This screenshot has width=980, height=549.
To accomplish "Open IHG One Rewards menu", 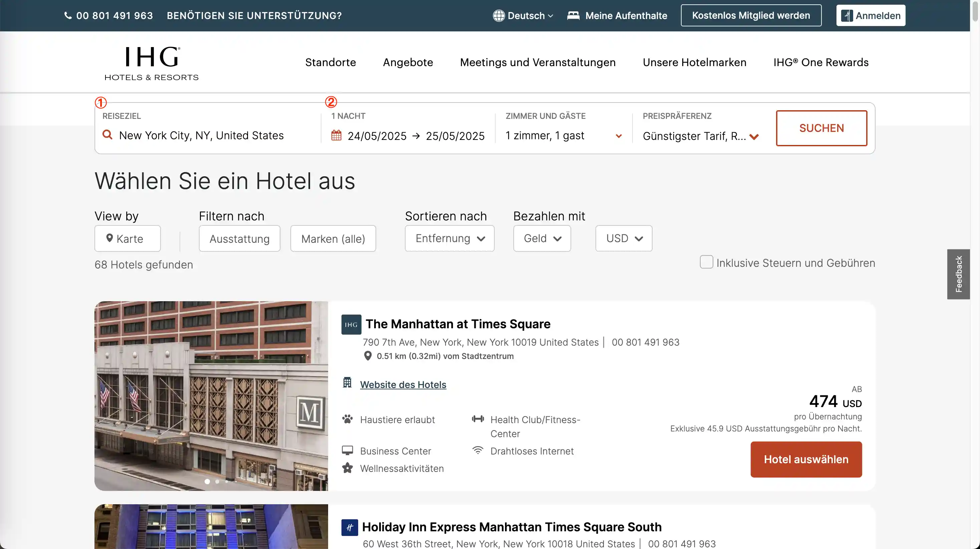I will (821, 62).
